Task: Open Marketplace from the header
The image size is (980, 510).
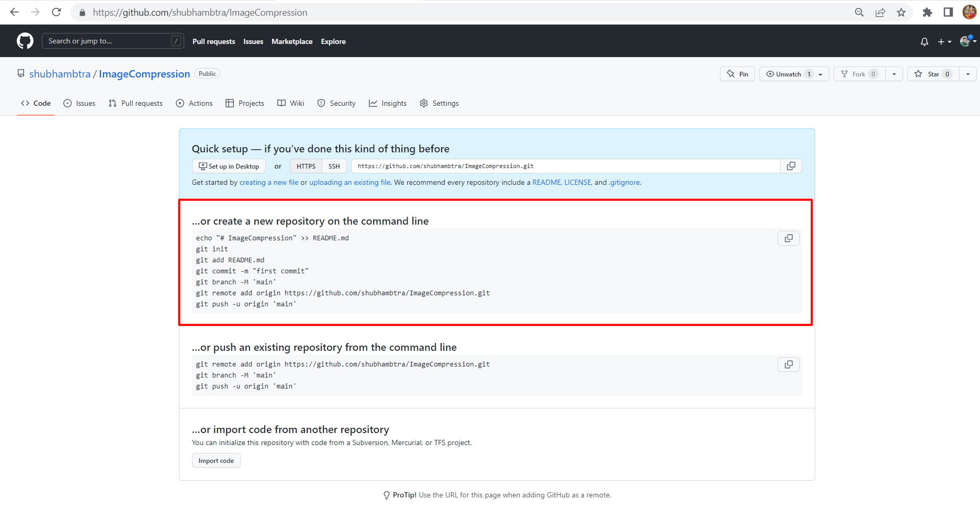Action: click(292, 41)
